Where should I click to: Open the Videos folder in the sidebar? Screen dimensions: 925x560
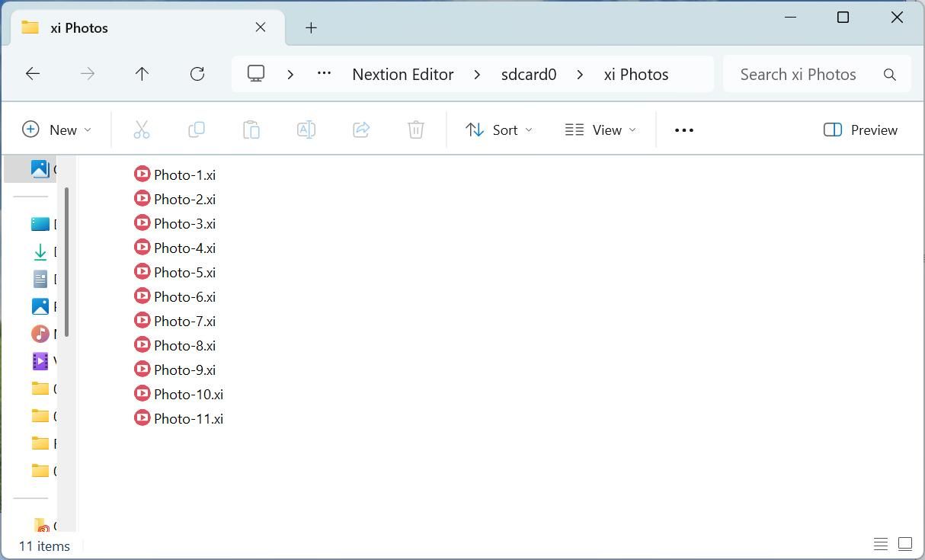[x=40, y=360]
